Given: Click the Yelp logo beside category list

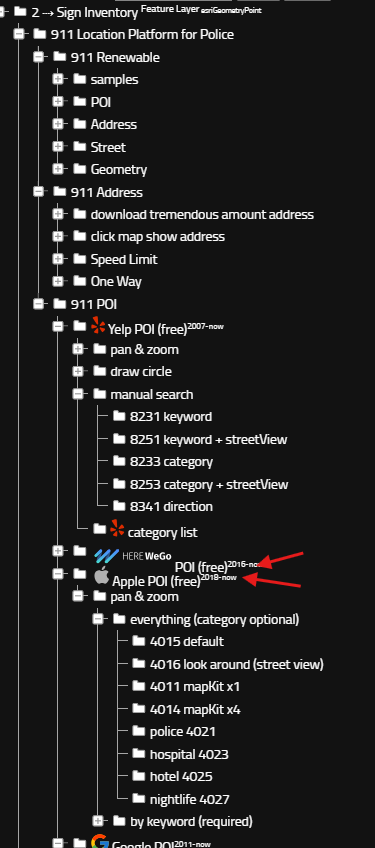Looking at the screenshot, I should (117, 528).
